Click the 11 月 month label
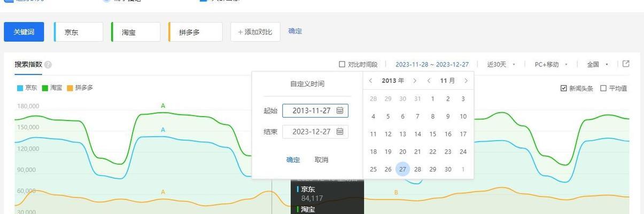The image size is (644, 214). tap(447, 81)
